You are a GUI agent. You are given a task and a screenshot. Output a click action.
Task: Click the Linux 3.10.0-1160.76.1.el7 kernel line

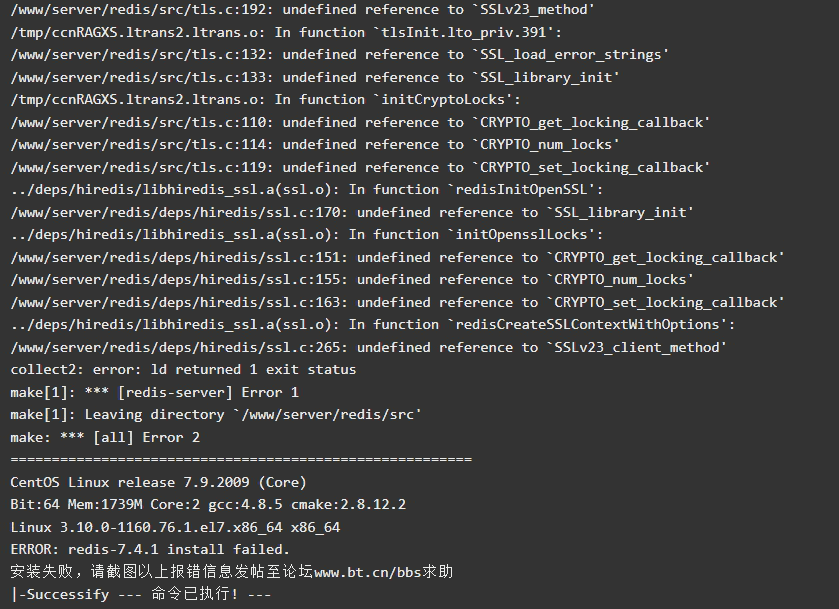(x=175, y=527)
